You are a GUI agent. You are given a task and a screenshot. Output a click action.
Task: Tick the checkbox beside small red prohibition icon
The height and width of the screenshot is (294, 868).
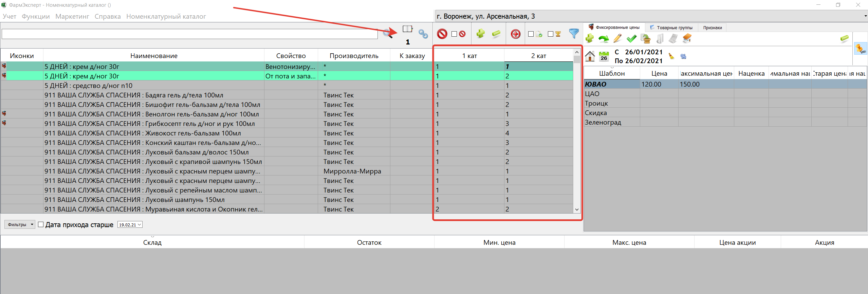(454, 34)
